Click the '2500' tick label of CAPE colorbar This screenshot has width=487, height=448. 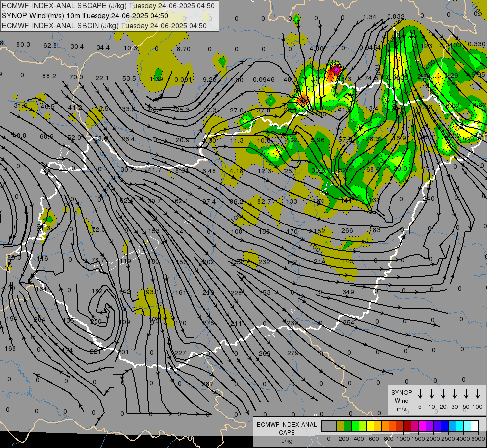point(448,439)
